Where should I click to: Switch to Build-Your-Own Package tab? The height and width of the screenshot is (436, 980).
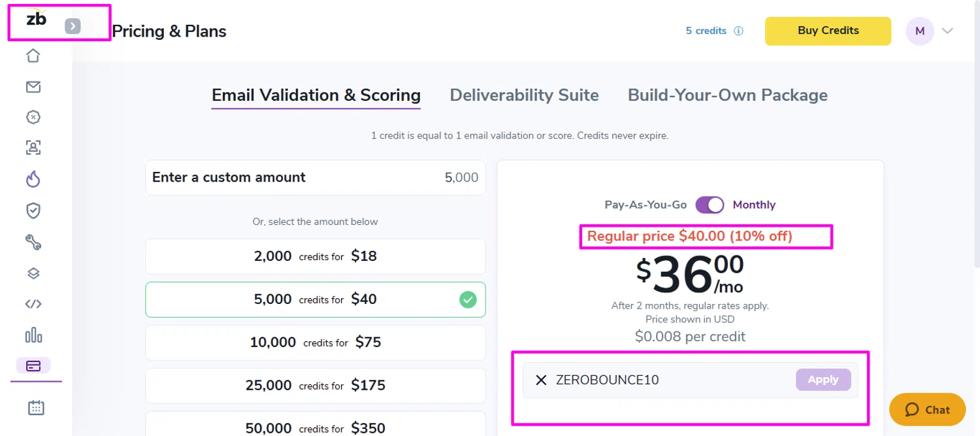point(727,95)
